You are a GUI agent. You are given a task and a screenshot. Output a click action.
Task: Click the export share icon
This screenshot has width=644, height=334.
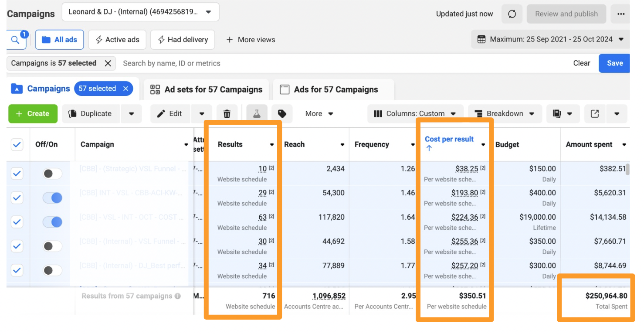595,114
